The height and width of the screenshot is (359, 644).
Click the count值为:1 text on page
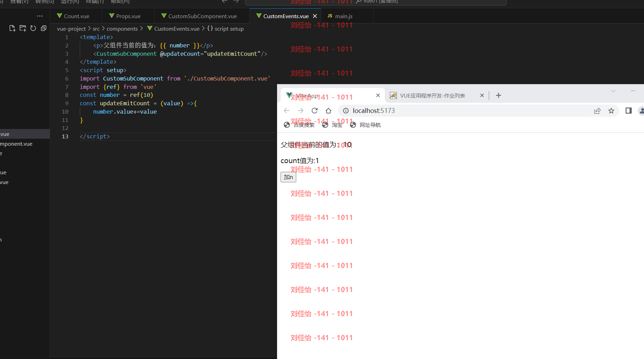click(300, 161)
